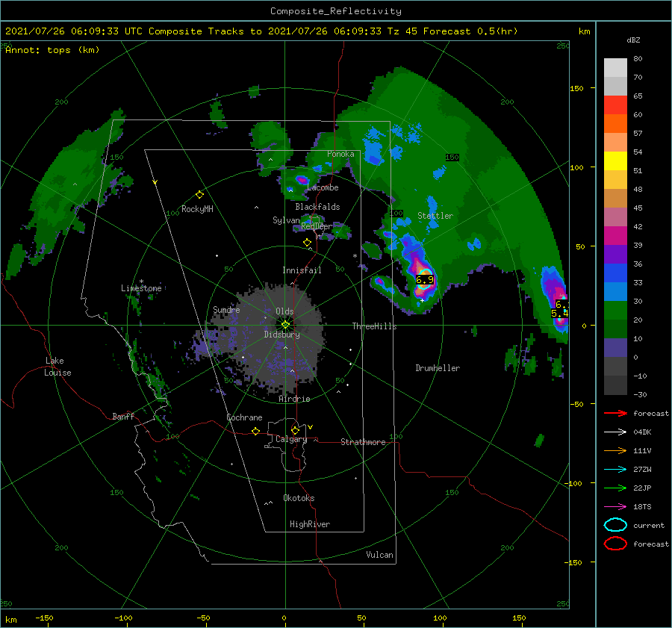The width and height of the screenshot is (672, 628).
Task: Click the yellow diamond marker below RedDeer
Action: [307, 242]
